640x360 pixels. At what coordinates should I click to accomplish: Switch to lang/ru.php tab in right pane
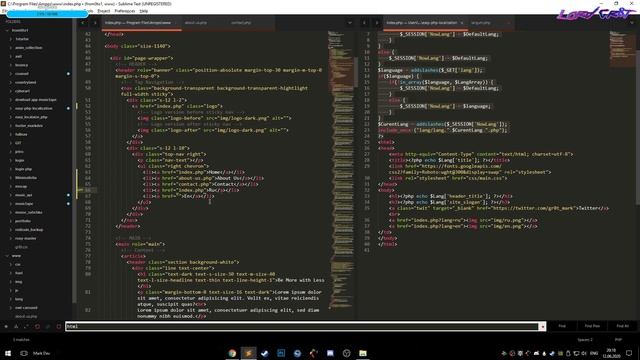click(x=481, y=23)
